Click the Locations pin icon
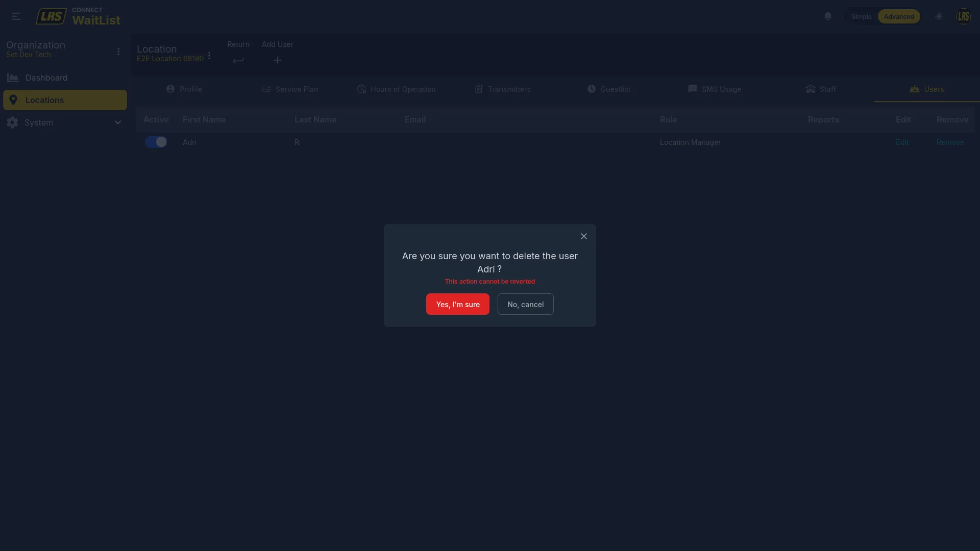The image size is (980, 551). [13, 100]
